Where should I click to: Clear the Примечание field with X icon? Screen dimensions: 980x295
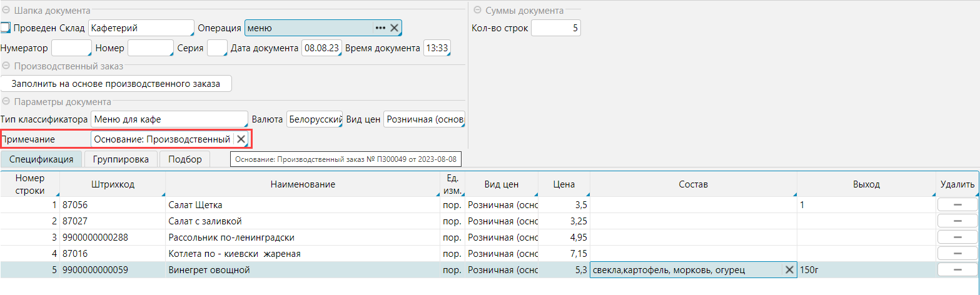(241, 139)
